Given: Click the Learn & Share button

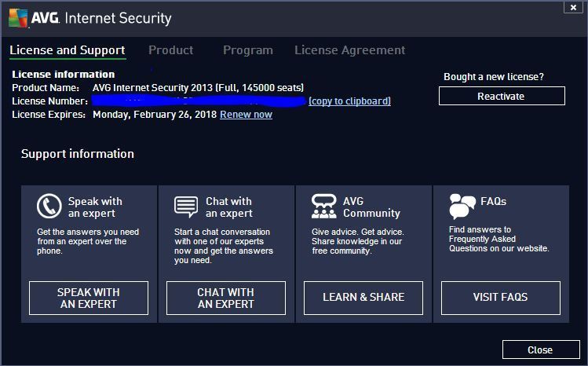Looking at the screenshot, I should [363, 298].
